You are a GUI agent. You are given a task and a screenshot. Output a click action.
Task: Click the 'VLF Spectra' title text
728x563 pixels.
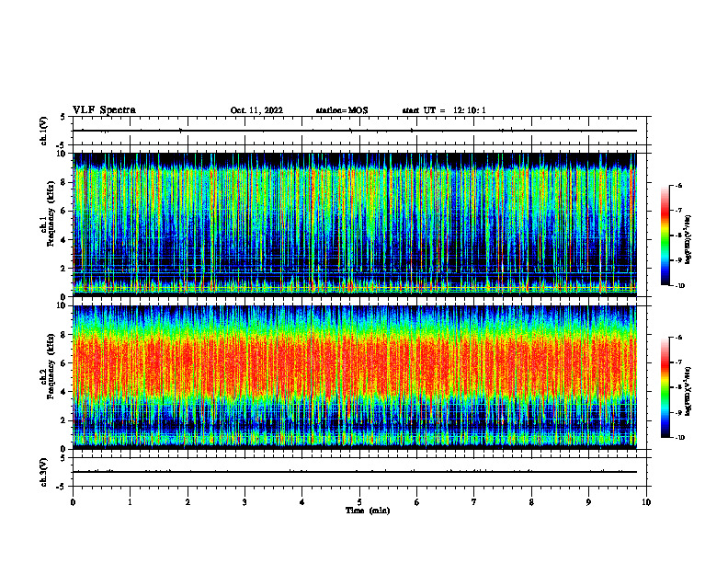[104, 110]
